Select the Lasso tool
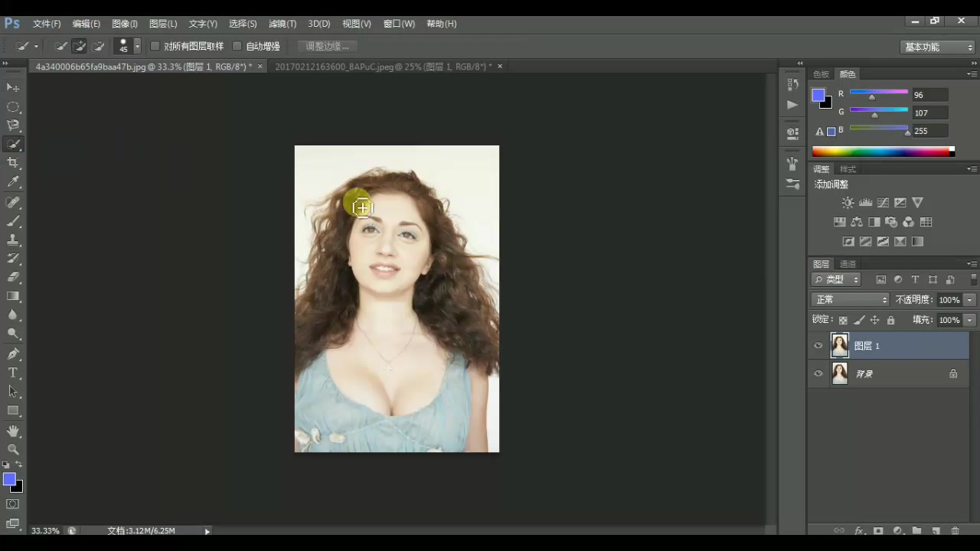Screen dimensions: 980x551 click(13, 125)
